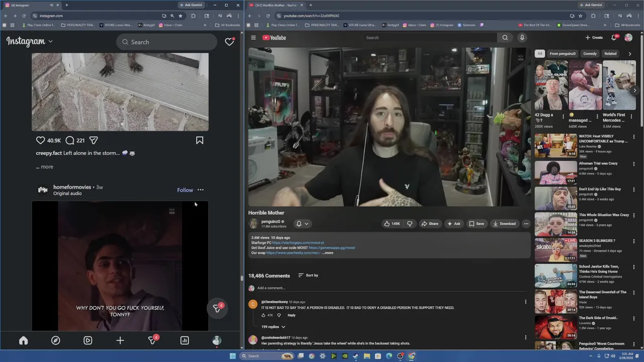644x362 pixels.
Task: Search YouTube with voice microphone
Action: [522, 38]
